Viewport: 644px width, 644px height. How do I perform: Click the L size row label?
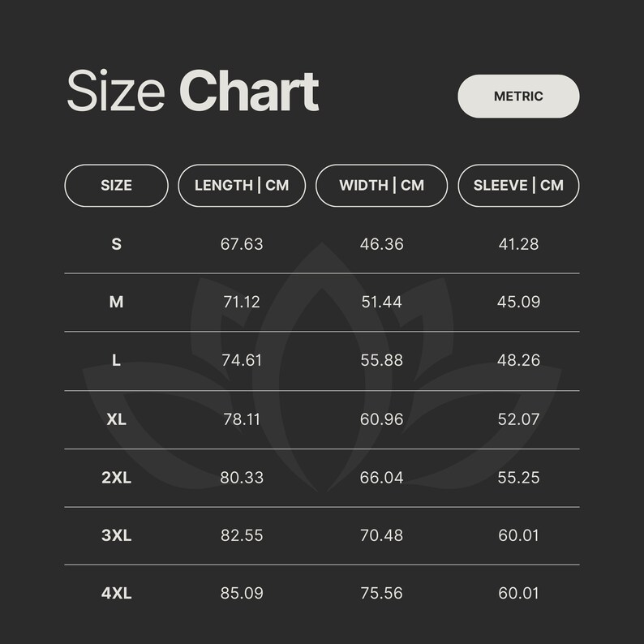(x=116, y=360)
